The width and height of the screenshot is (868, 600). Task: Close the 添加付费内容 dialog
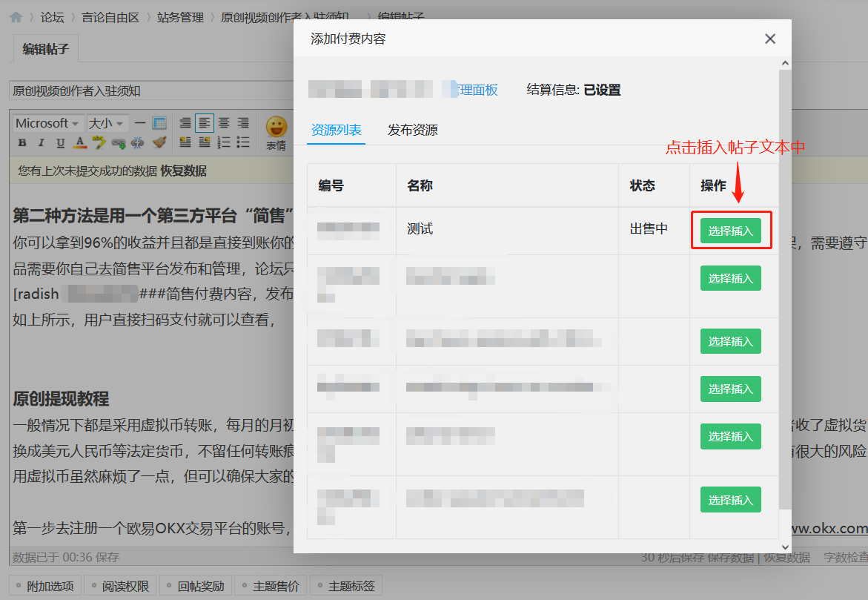(770, 39)
